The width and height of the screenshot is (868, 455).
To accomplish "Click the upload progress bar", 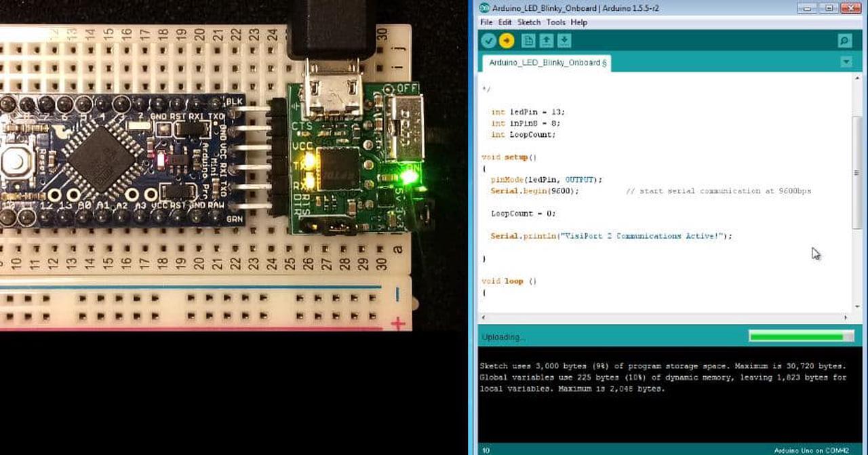I will 801,336.
